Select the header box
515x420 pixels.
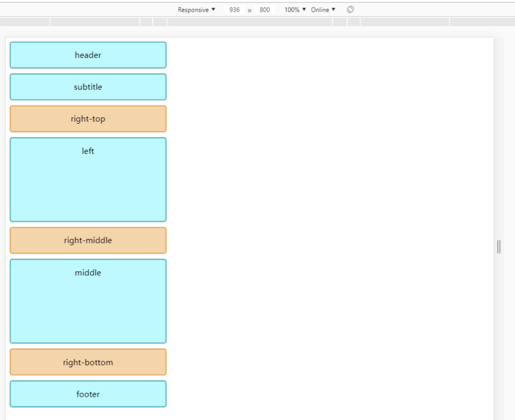[x=88, y=55]
